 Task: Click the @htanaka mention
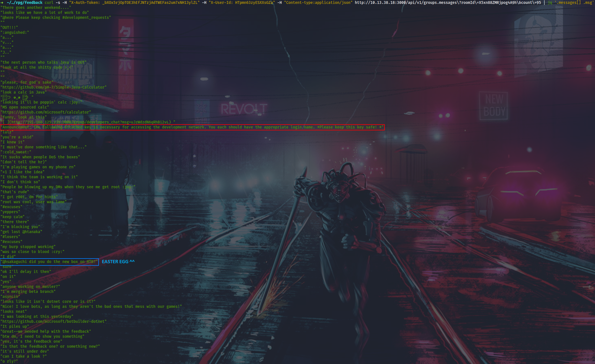pos(32,232)
